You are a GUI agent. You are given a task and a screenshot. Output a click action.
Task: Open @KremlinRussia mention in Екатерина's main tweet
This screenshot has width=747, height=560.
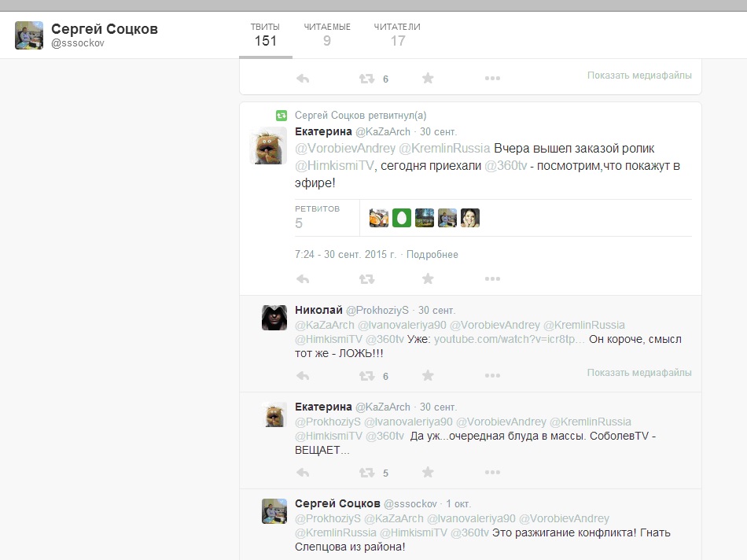(x=444, y=148)
